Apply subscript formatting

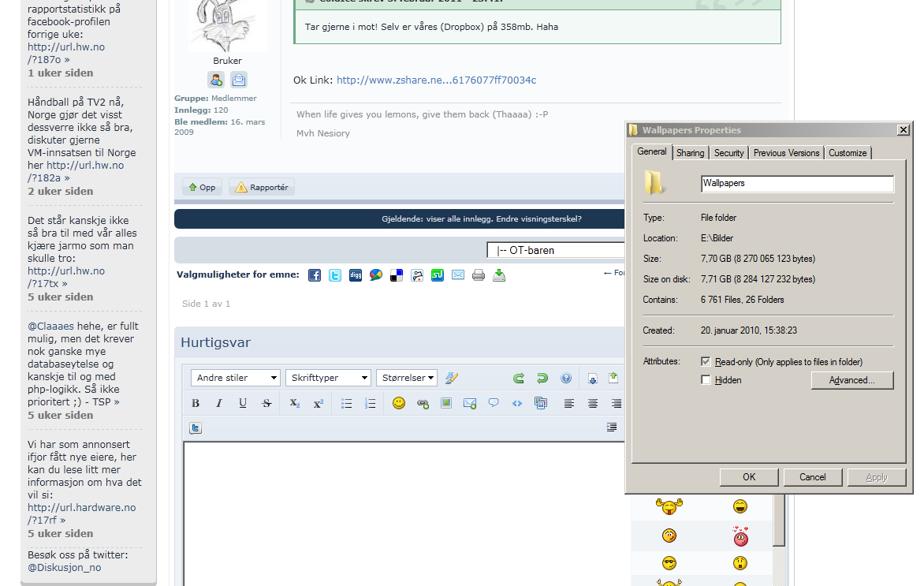[295, 403]
